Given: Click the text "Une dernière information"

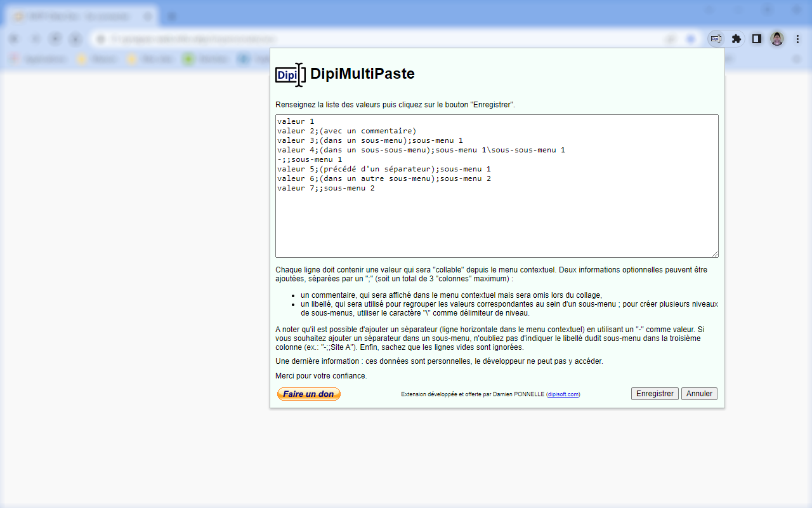Looking at the screenshot, I should pos(439,361).
